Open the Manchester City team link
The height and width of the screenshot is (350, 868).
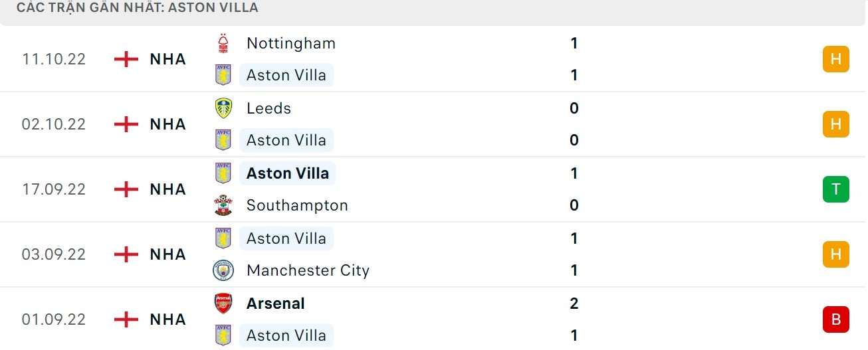308,270
